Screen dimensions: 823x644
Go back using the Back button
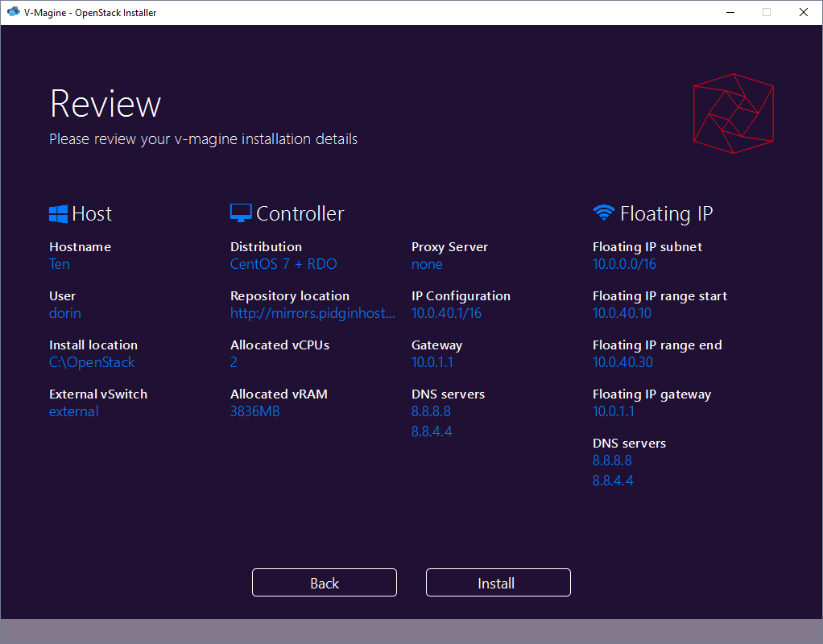click(325, 583)
